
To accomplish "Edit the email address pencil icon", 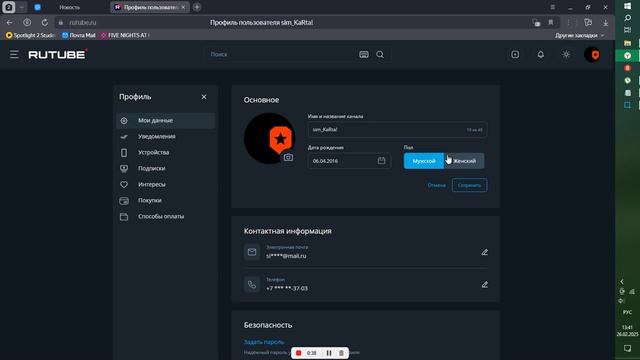I will [484, 252].
